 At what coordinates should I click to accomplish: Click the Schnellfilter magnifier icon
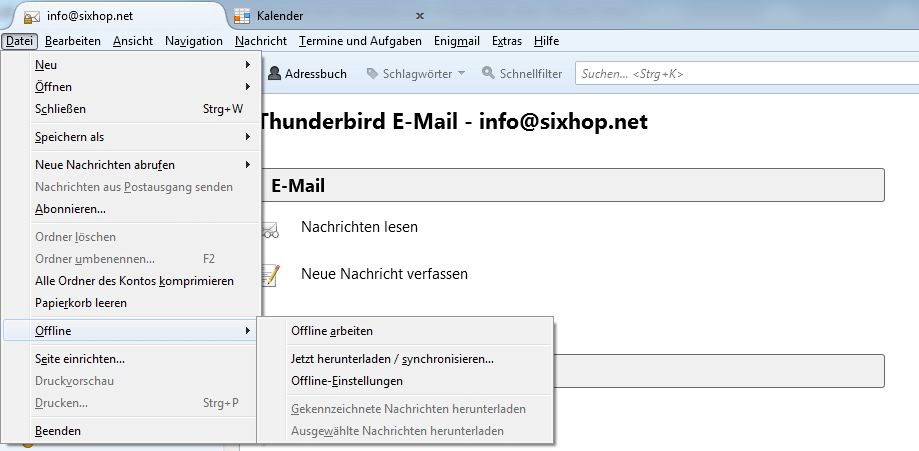point(488,73)
